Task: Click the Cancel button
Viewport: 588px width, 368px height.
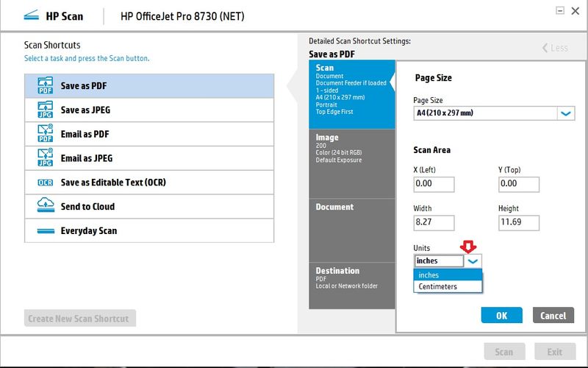Action: click(553, 315)
